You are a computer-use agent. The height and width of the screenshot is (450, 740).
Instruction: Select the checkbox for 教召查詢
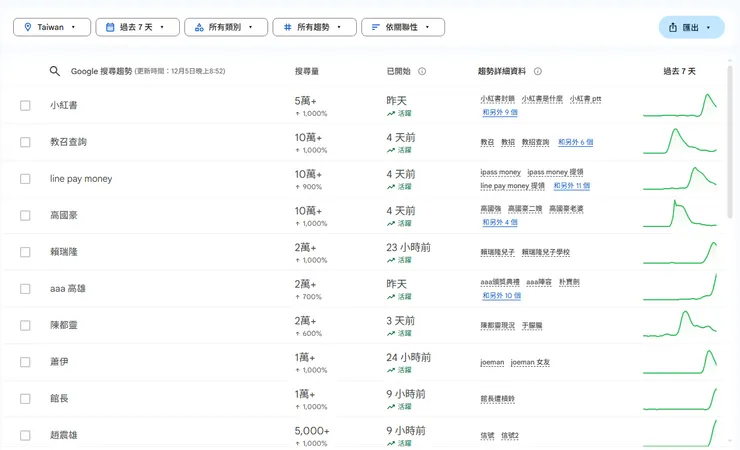pos(25,142)
